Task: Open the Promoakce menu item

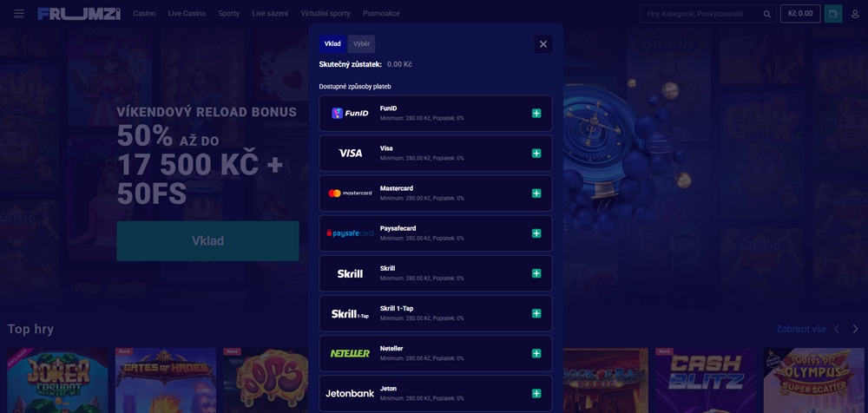Action: pos(381,13)
